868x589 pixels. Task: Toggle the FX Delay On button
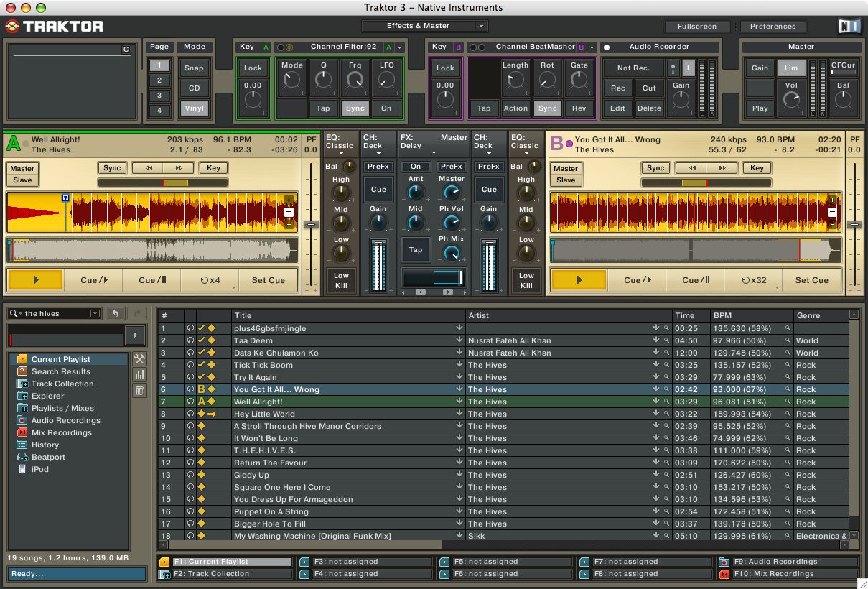416,167
